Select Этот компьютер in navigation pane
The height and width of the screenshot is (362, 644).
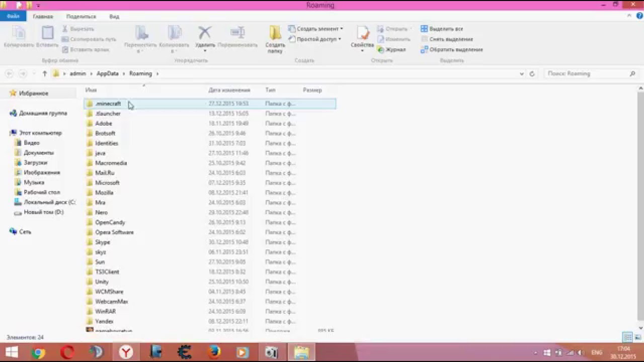40,133
